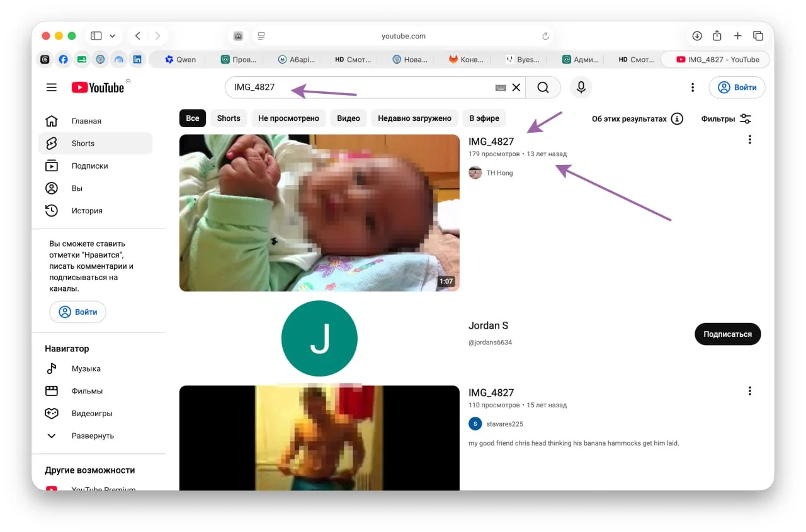Expand the Развернуть sidebar list
Image resolution: width=806 pixels, height=532 pixels.
pos(95,436)
